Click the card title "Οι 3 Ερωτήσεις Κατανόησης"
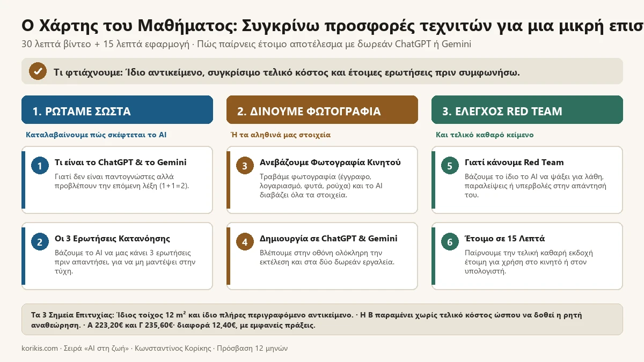Screen dimensions: 644x362 tap(113, 239)
